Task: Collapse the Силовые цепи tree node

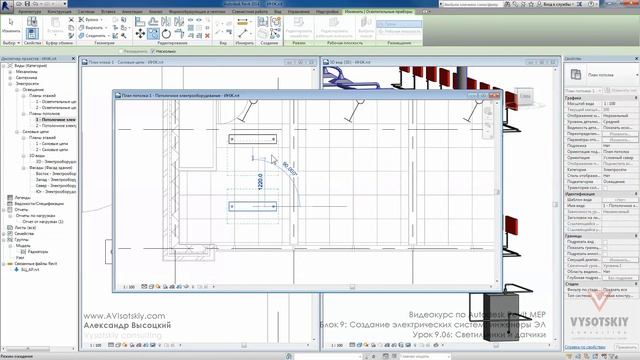Action: coord(17,131)
